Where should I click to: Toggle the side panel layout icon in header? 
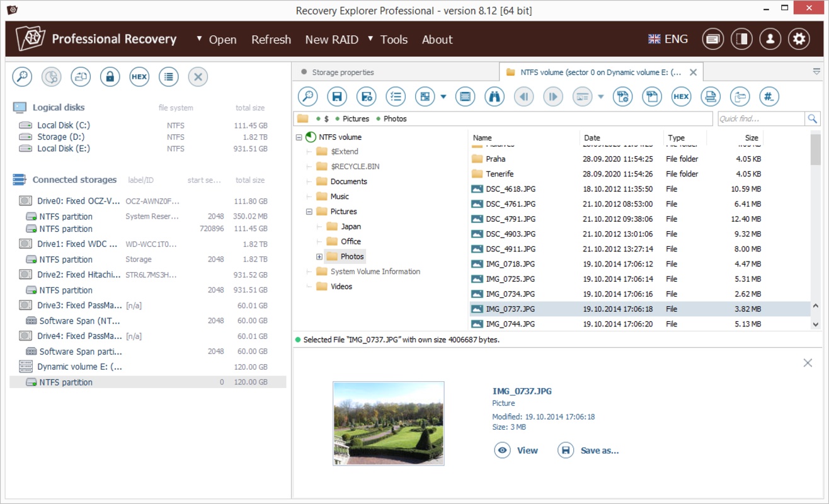click(741, 39)
